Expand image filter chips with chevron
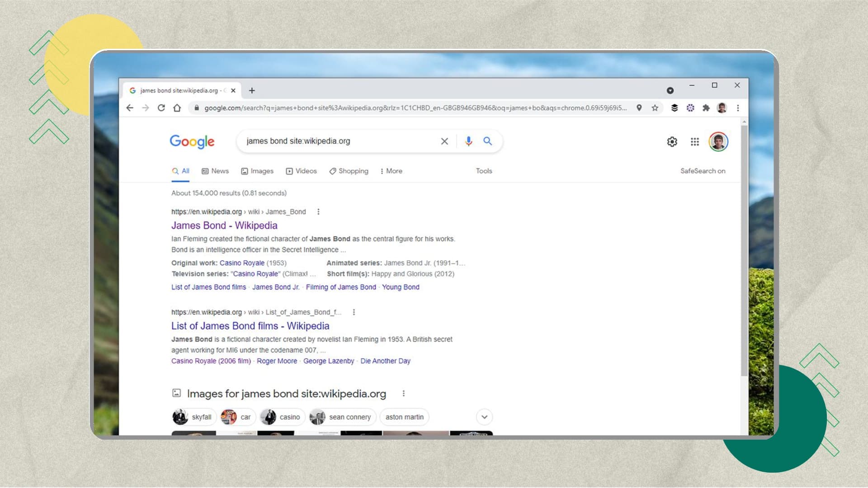This screenshot has width=868, height=488. pos(484,417)
